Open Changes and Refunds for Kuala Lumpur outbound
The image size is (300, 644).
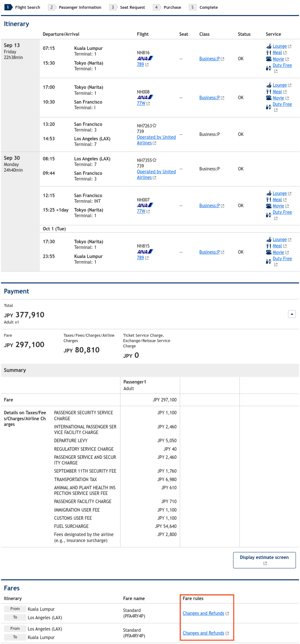tap(203, 613)
